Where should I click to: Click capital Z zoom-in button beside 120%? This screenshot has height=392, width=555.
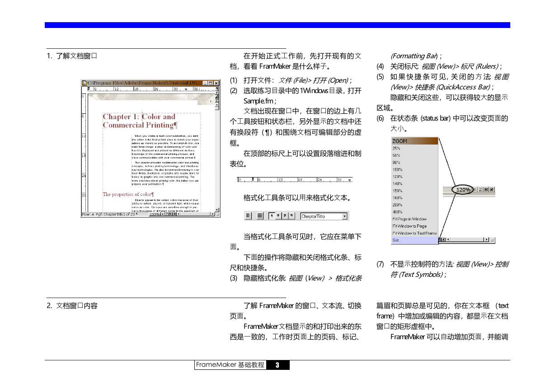tap(480, 190)
